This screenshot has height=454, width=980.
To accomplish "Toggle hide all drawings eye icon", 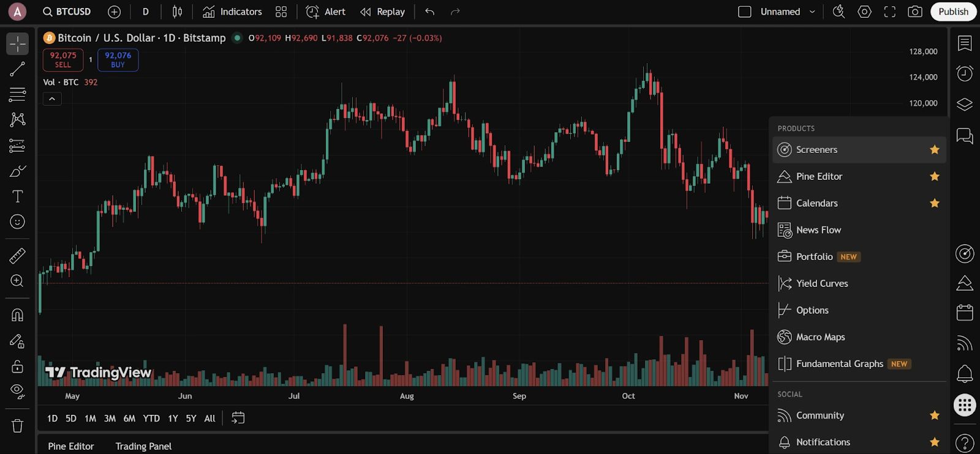I will [17, 392].
